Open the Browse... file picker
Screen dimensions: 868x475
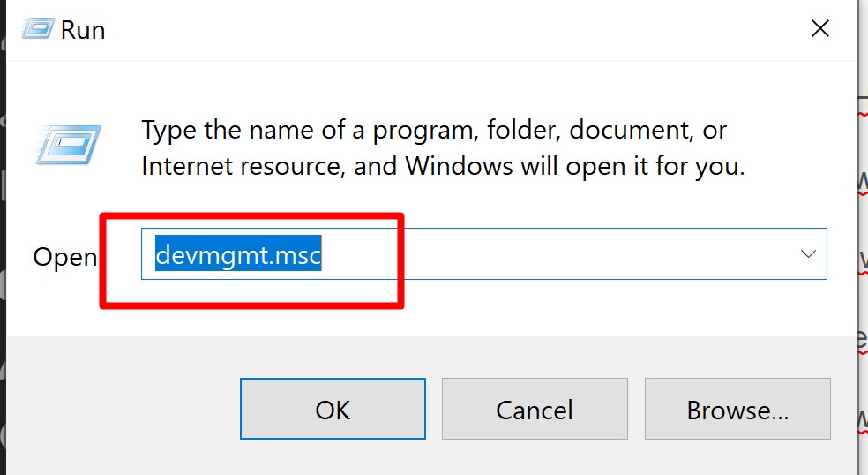click(x=737, y=410)
